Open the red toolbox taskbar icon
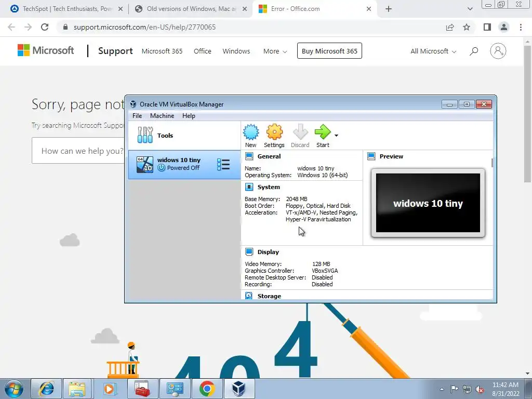 pos(142,389)
